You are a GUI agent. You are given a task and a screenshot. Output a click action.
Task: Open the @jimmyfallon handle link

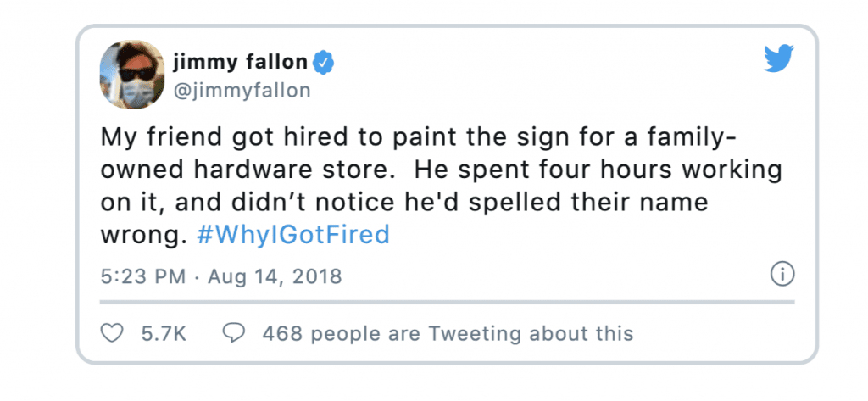coord(242,90)
